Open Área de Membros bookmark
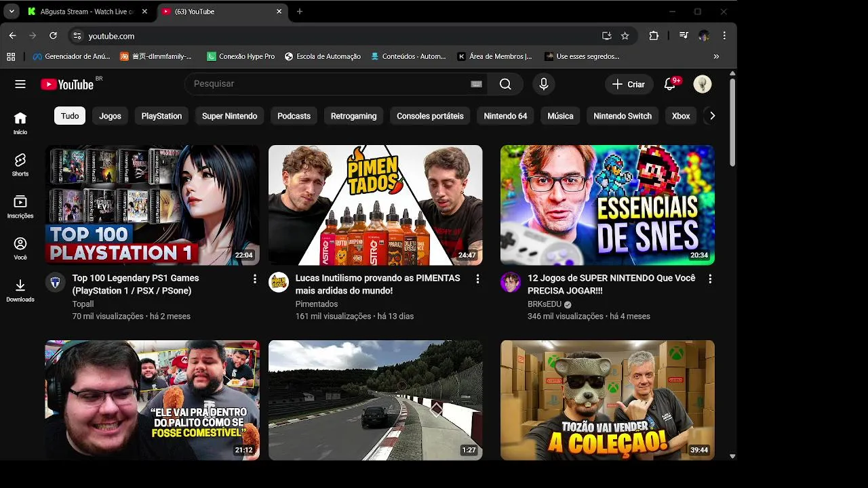This screenshot has width=868, height=488. (x=495, y=57)
